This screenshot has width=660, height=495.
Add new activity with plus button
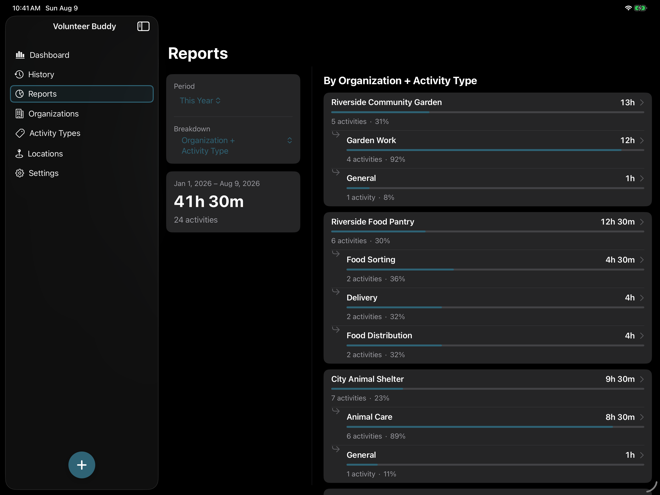coord(82,465)
